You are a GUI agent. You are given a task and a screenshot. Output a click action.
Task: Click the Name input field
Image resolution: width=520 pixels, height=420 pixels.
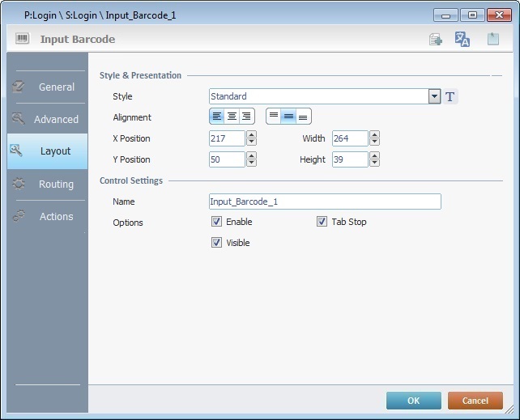coord(325,202)
